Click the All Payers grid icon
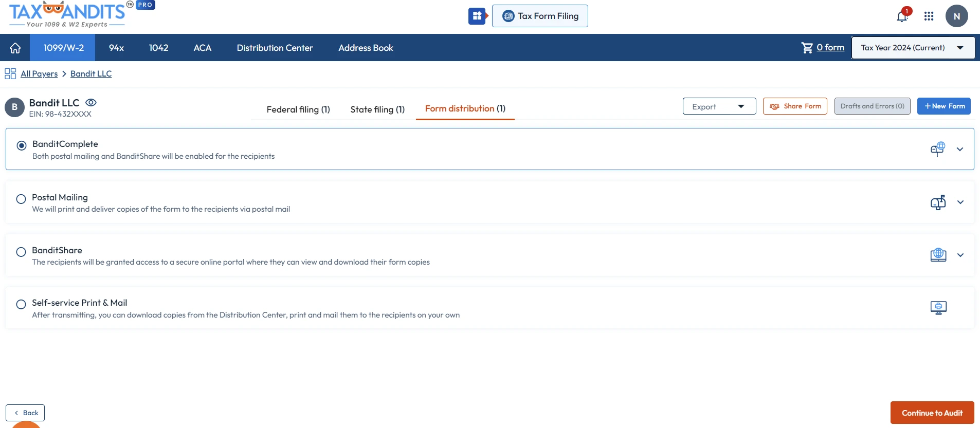This screenshot has height=428, width=980. 10,73
